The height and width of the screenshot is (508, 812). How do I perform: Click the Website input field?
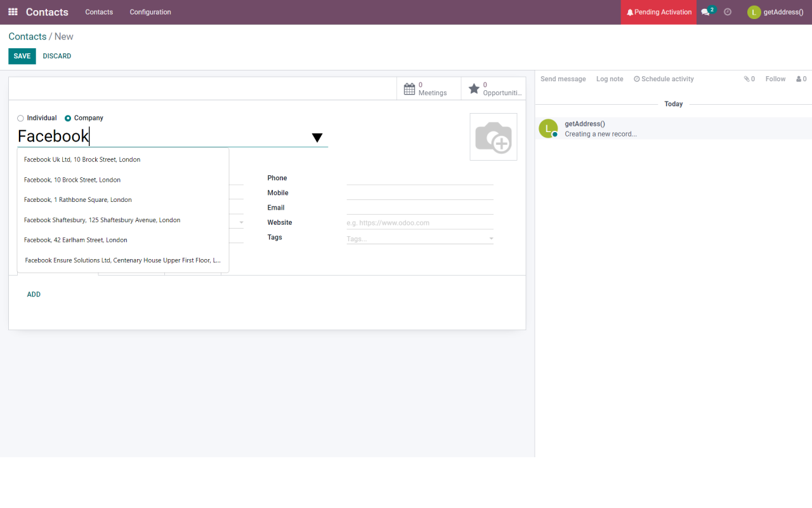(x=419, y=223)
